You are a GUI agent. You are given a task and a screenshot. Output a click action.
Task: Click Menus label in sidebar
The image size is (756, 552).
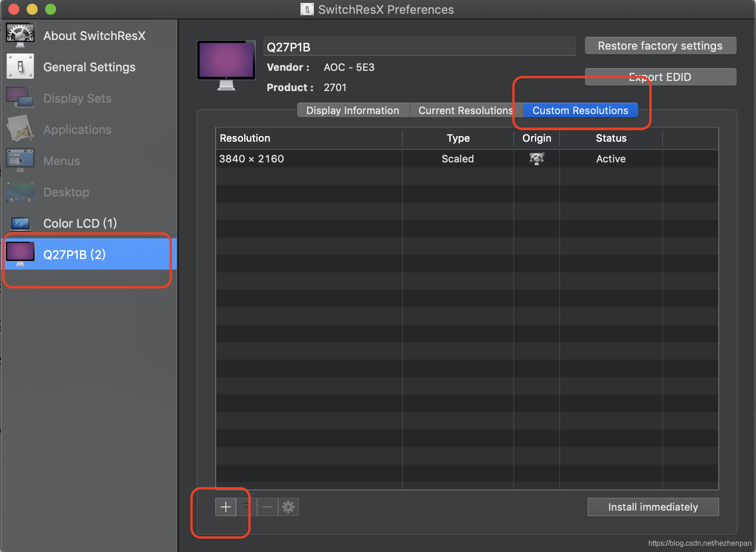(62, 161)
